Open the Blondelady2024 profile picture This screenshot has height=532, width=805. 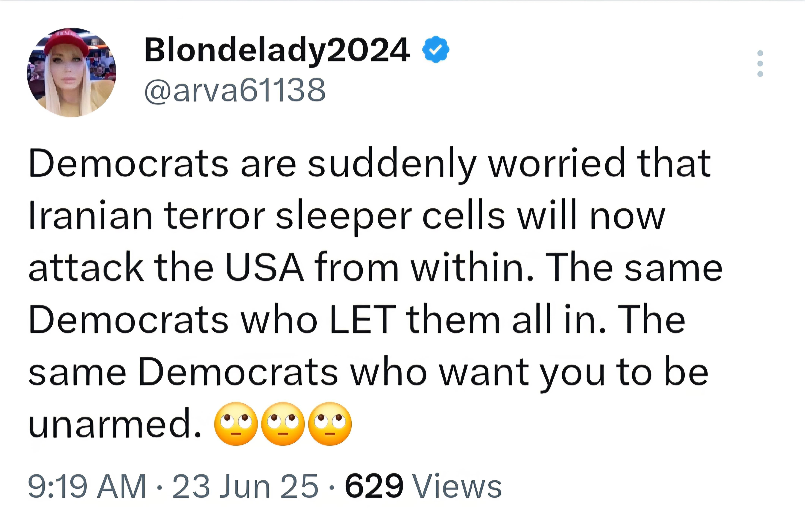click(72, 72)
